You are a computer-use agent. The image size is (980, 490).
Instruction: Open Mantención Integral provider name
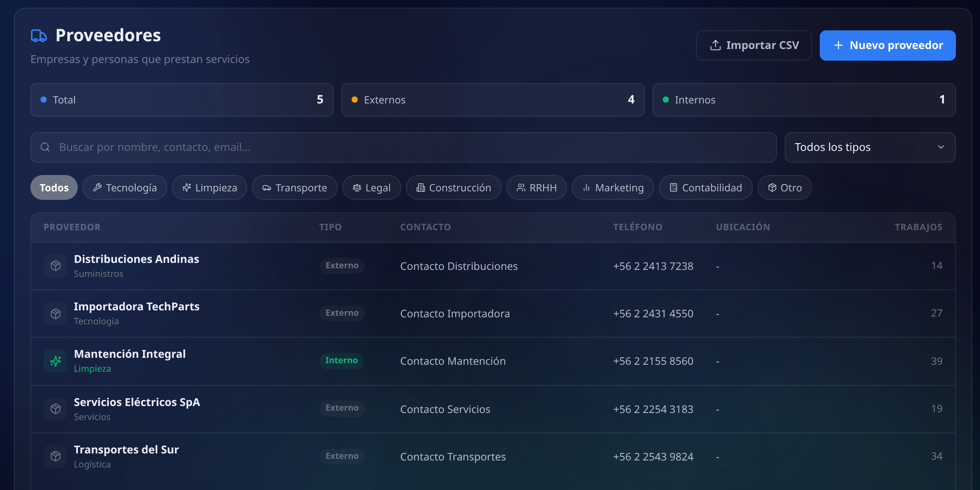coord(130,354)
